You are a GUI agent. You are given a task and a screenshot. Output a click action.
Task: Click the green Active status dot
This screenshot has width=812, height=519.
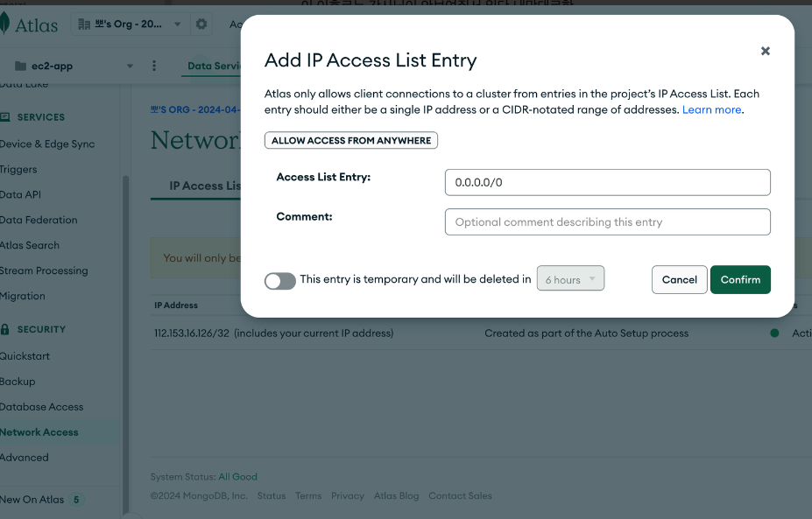click(x=774, y=333)
